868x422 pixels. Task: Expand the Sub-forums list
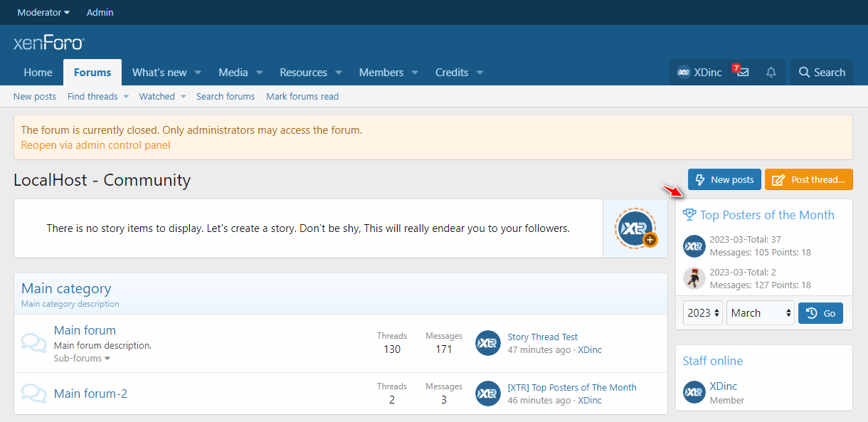pos(82,359)
